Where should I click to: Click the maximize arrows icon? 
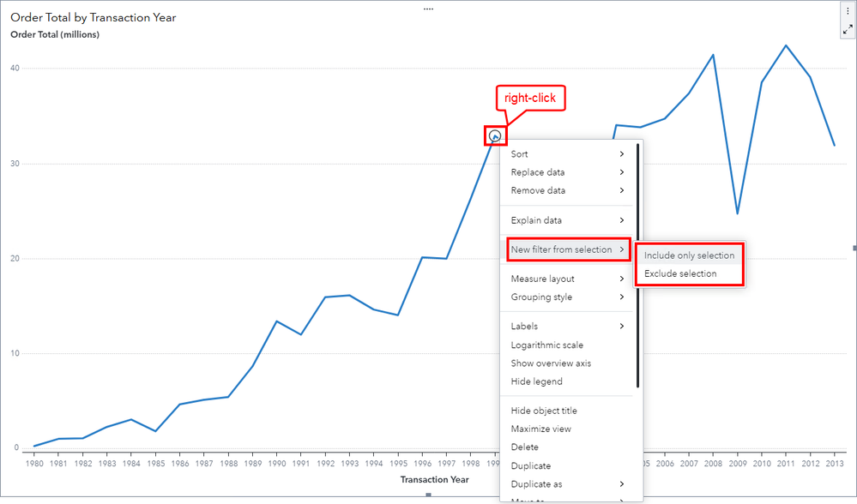click(x=848, y=28)
